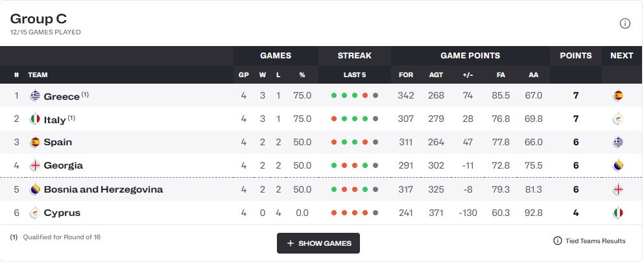Click Italy's flag icon in team column
644x262 pixels.
pyautogui.click(x=35, y=119)
